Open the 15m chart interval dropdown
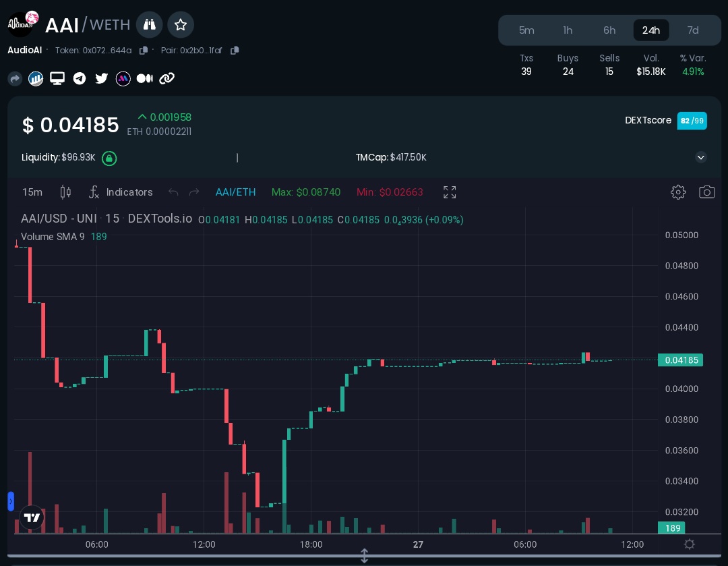Viewport: 728px width, 566px height. (32, 192)
